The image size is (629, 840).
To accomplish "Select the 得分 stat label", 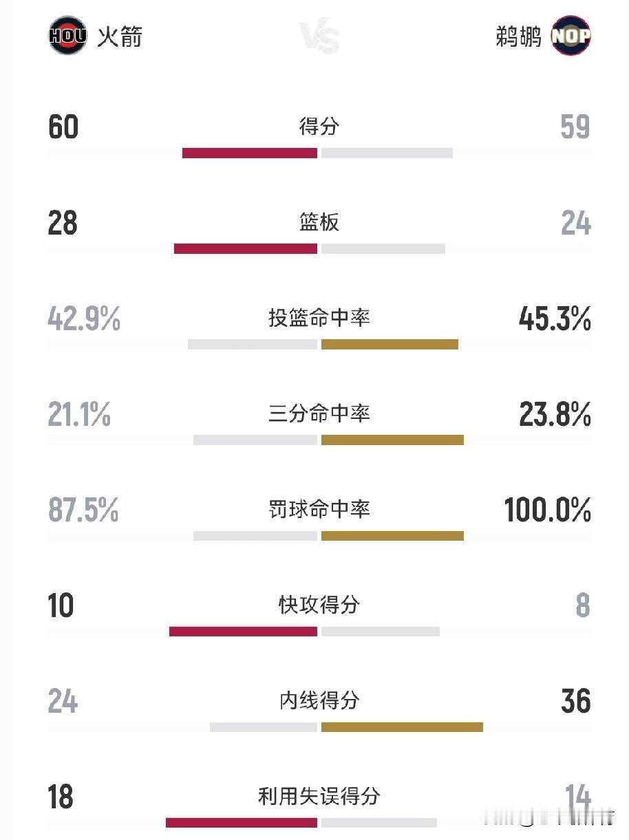I will click(x=319, y=127).
